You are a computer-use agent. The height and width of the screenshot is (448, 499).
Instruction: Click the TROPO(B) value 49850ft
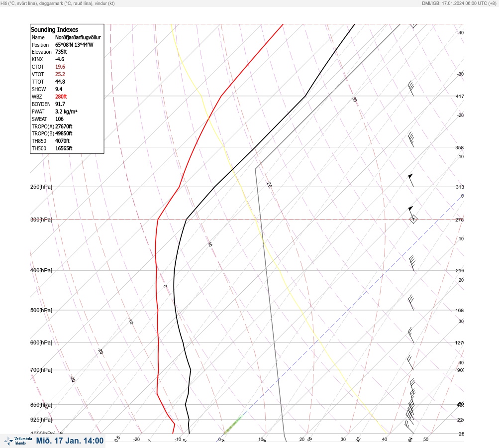[x=64, y=133]
